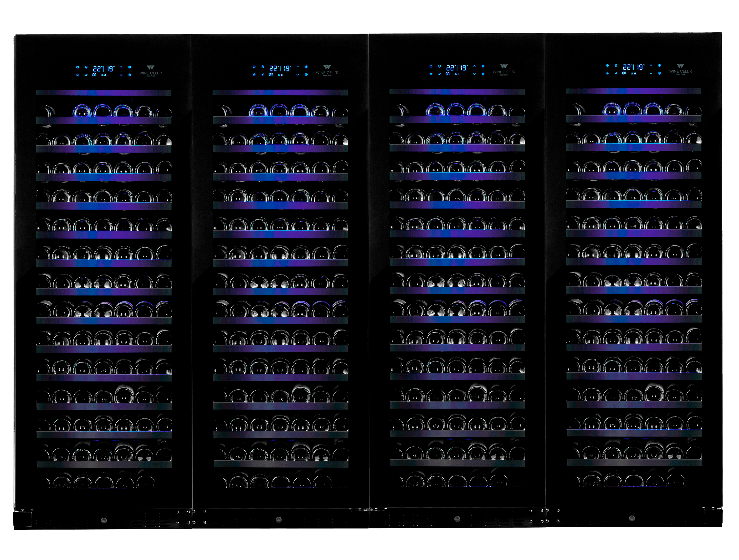This screenshot has height=560, width=739.
Task: Click Wine Cell'R logo on leftmost cabinet
Action: pos(151,71)
